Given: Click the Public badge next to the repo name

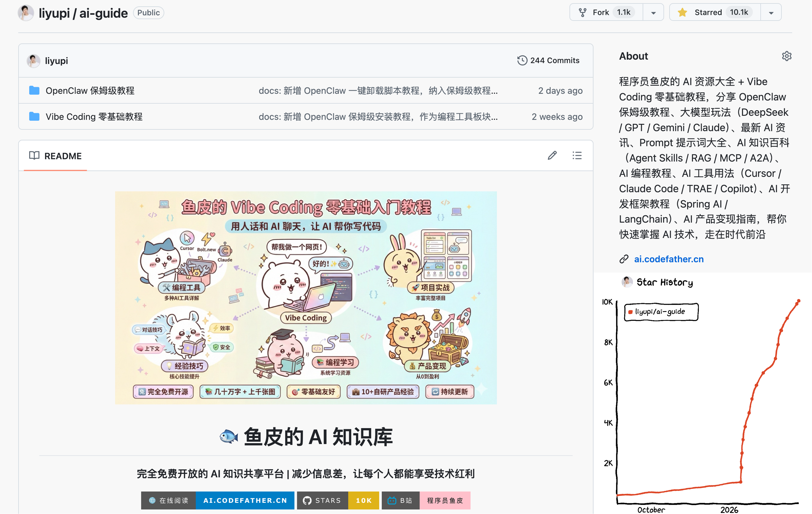Looking at the screenshot, I should pos(148,13).
